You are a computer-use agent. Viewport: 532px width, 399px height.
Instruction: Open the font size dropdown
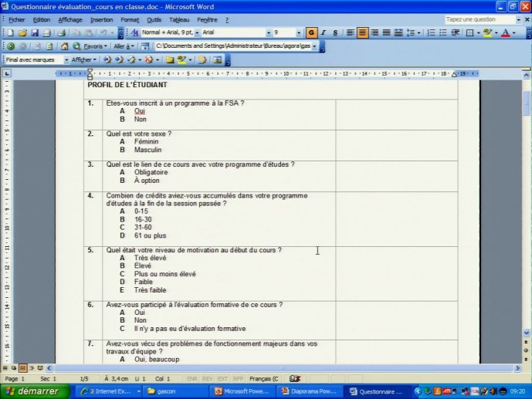299,33
